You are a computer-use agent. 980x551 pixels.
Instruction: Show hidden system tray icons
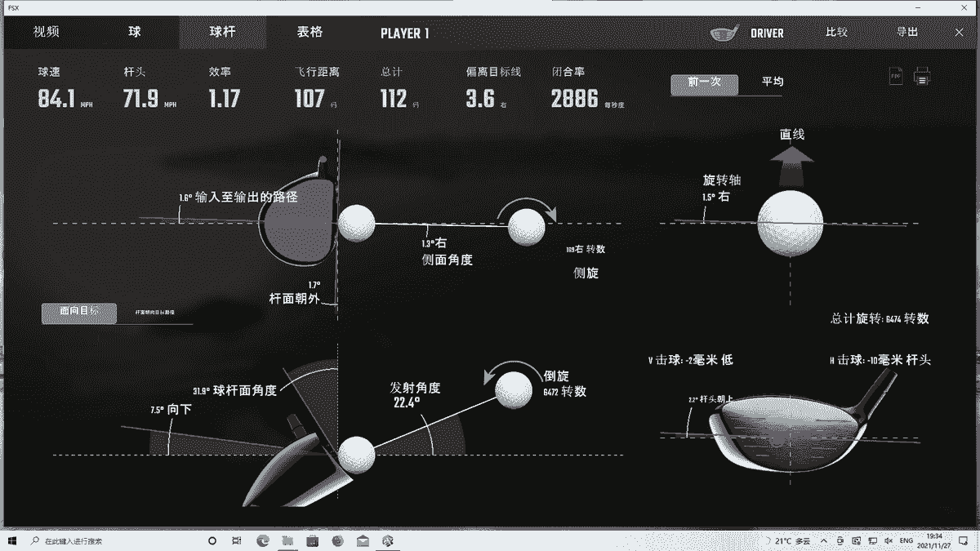pyautogui.click(x=826, y=540)
